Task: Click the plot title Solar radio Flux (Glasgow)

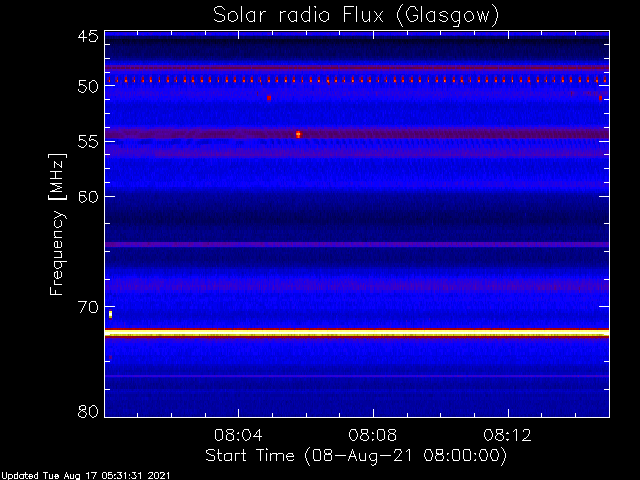Action: [356, 16]
